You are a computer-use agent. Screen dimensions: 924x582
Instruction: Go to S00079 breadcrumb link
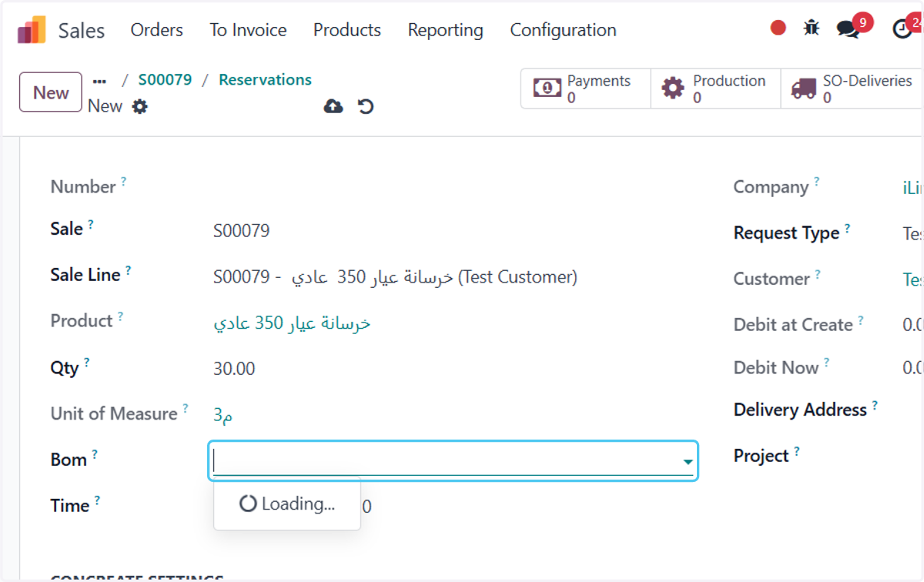[x=165, y=79]
